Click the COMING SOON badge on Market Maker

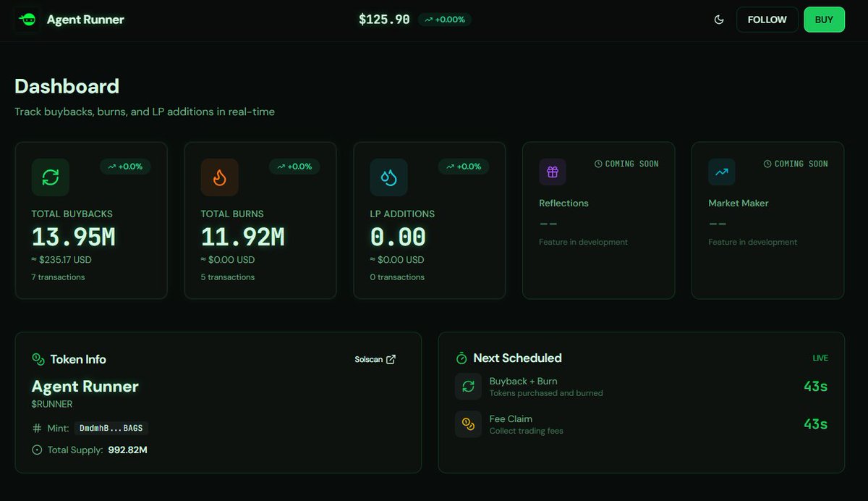click(796, 164)
